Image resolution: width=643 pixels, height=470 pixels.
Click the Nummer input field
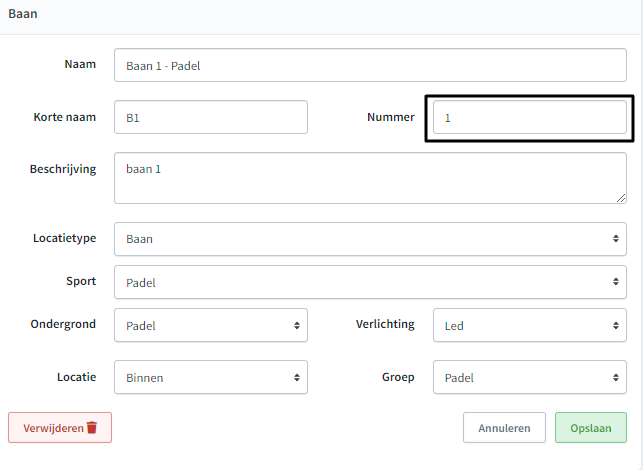[530, 117]
